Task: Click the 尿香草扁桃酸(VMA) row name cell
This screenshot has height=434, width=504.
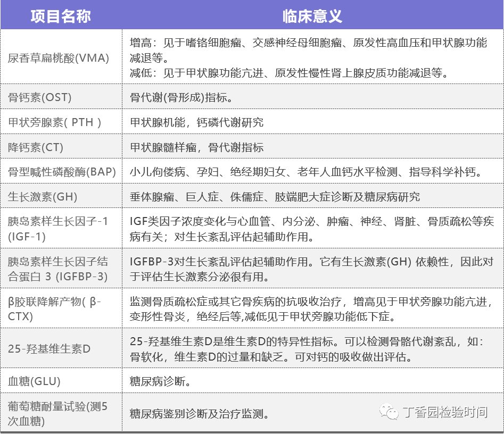Action: [x=59, y=58]
